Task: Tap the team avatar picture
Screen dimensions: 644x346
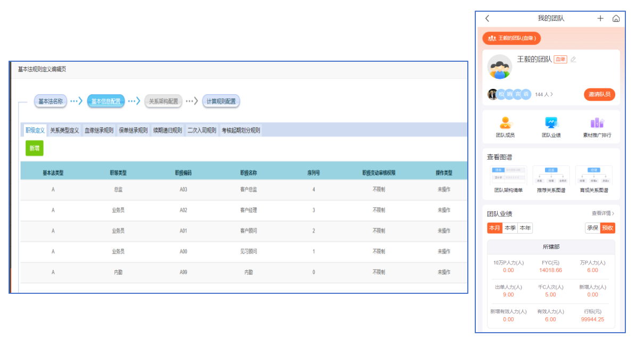Action: coord(500,67)
